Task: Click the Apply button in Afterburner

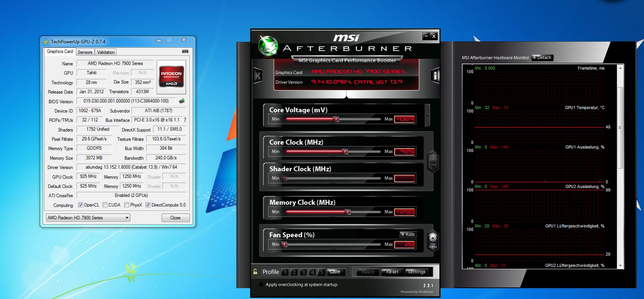Action: pos(368,272)
